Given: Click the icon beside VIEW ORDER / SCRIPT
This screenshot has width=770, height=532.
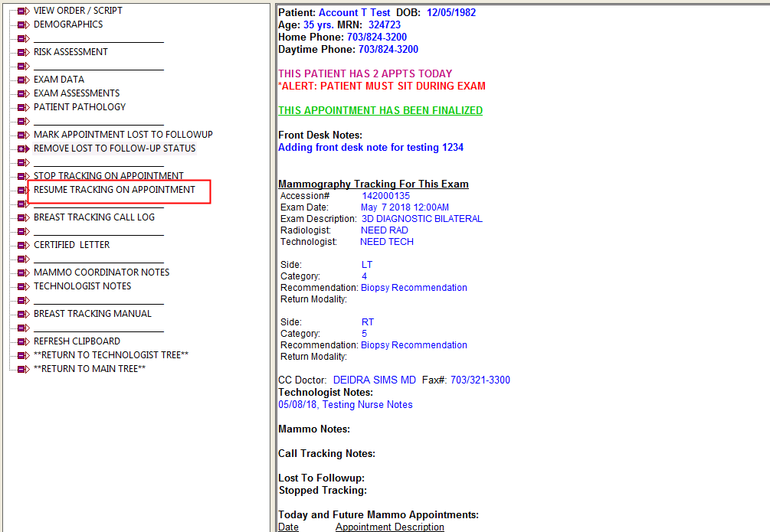Looking at the screenshot, I should tap(23, 11).
